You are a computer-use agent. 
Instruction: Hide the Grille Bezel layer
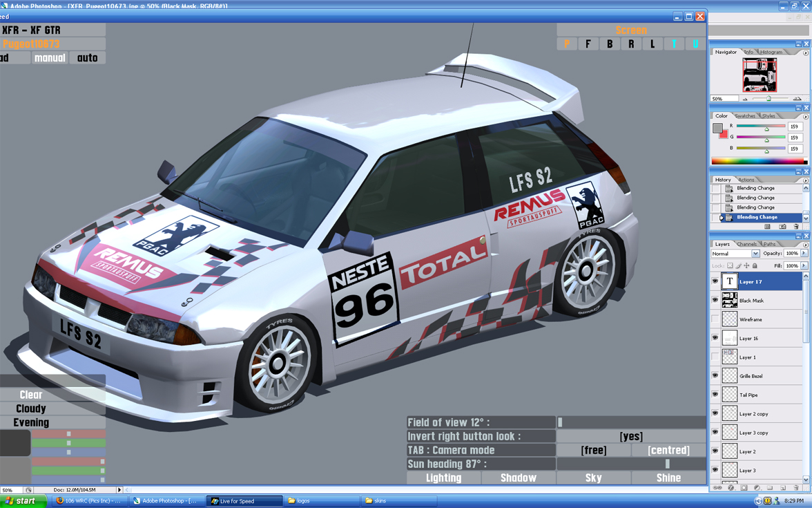pyautogui.click(x=715, y=376)
